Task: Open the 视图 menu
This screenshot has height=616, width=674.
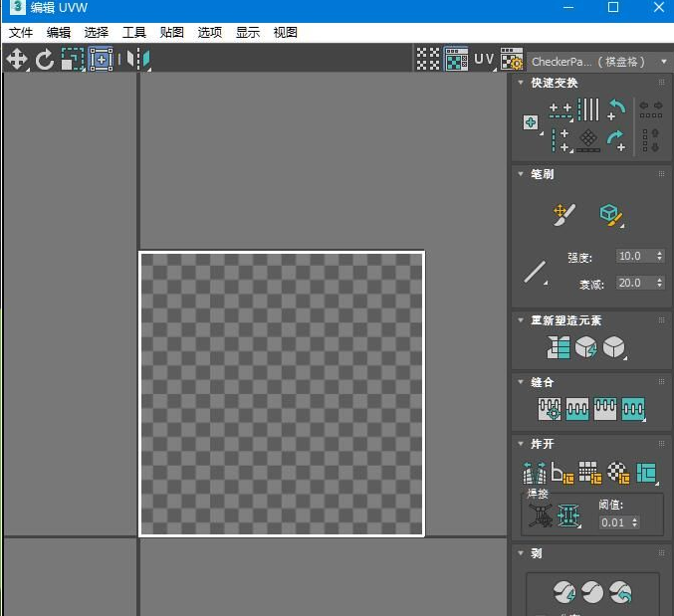Action: pyautogui.click(x=286, y=33)
